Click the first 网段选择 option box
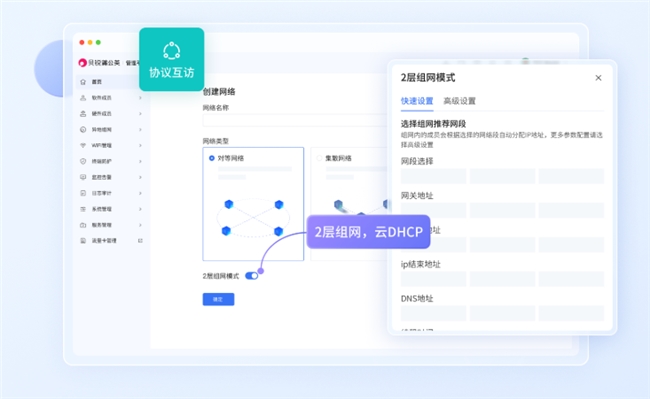The image size is (650, 399). tap(433, 176)
